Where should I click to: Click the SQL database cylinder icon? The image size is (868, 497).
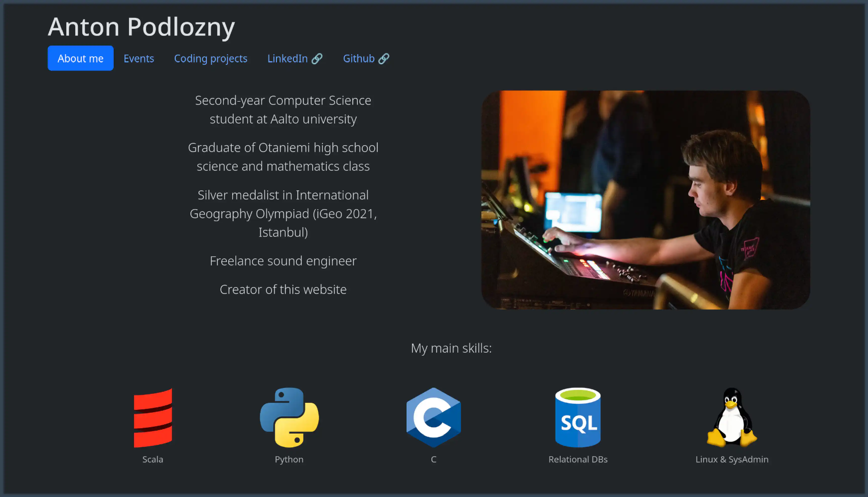(x=578, y=417)
